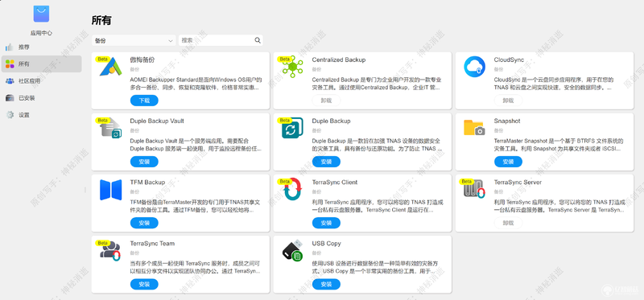Open the 傲梅备份 app icon

pos(110,68)
